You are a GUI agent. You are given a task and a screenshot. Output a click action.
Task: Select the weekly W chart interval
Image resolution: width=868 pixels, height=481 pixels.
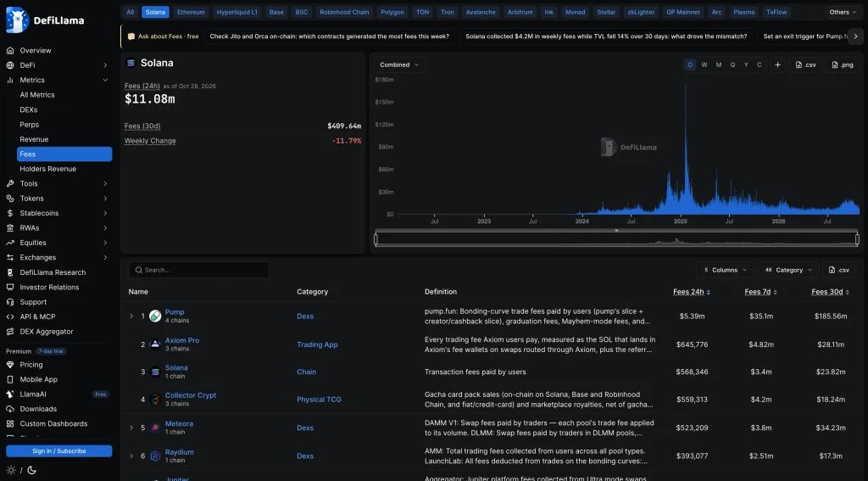click(x=704, y=64)
